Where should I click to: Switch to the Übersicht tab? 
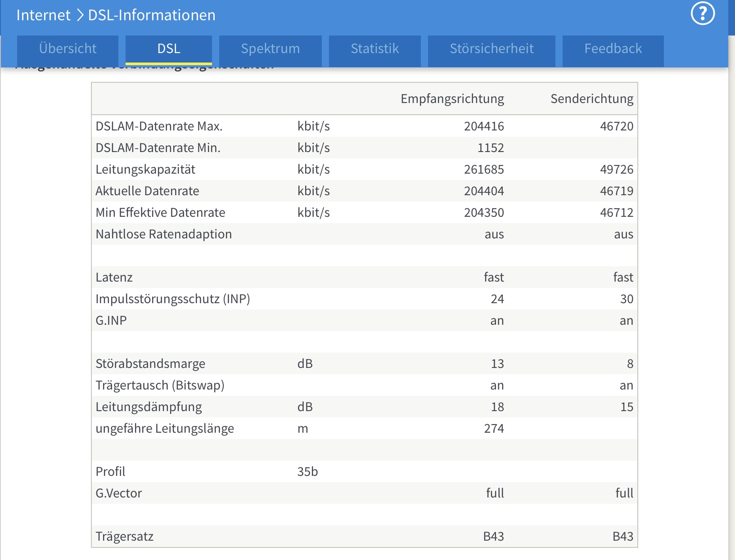68,50
